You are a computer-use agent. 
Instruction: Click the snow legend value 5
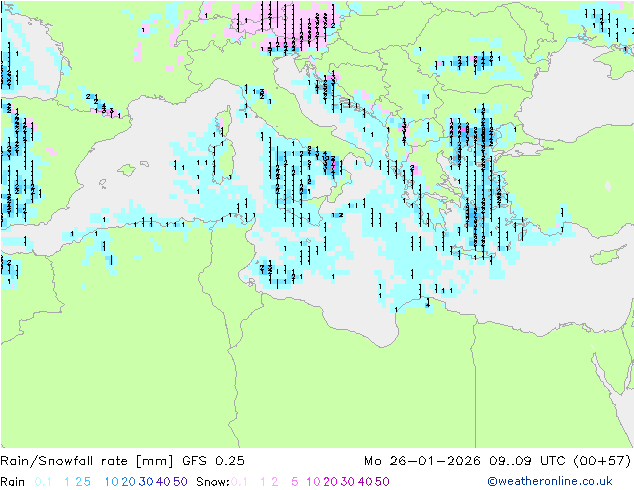[x=295, y=482]
